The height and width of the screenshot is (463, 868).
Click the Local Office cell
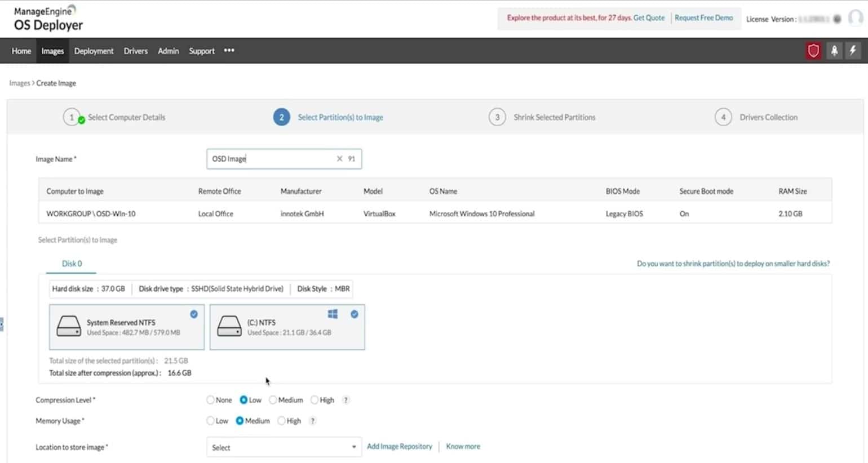click(x=215, y=214)
